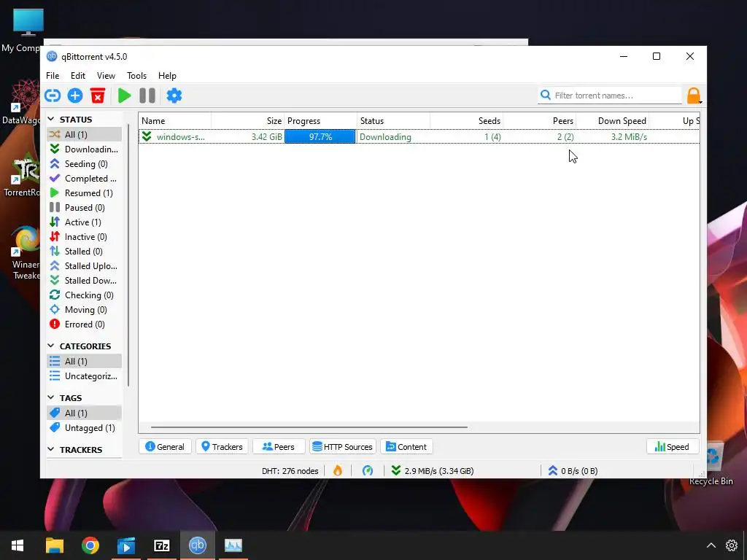This screenshot has width=747, height=560.
Task: Select the Errored (0) filter
Action: tap(85, 324)
